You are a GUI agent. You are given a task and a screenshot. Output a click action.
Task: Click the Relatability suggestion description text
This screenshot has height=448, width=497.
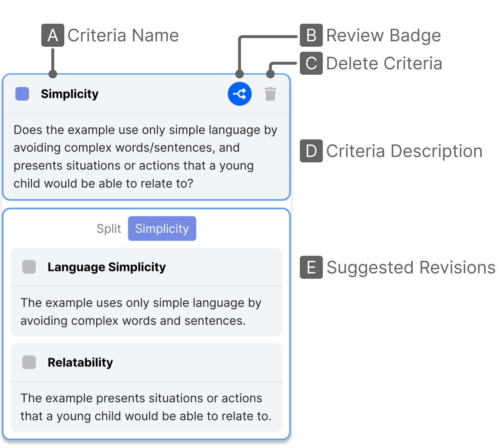click(x=145, y=407)
